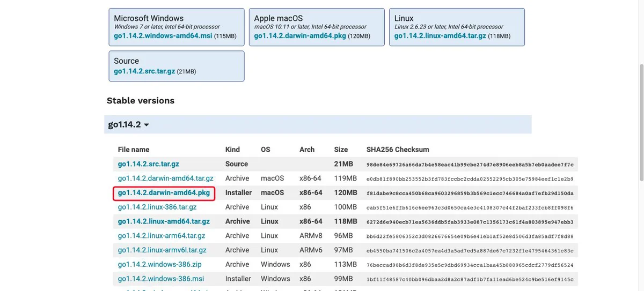Open go1.14.2.linux-arm64.tar.gz link
The height and width of the screenshot is (291, 644).
(162, 236)
